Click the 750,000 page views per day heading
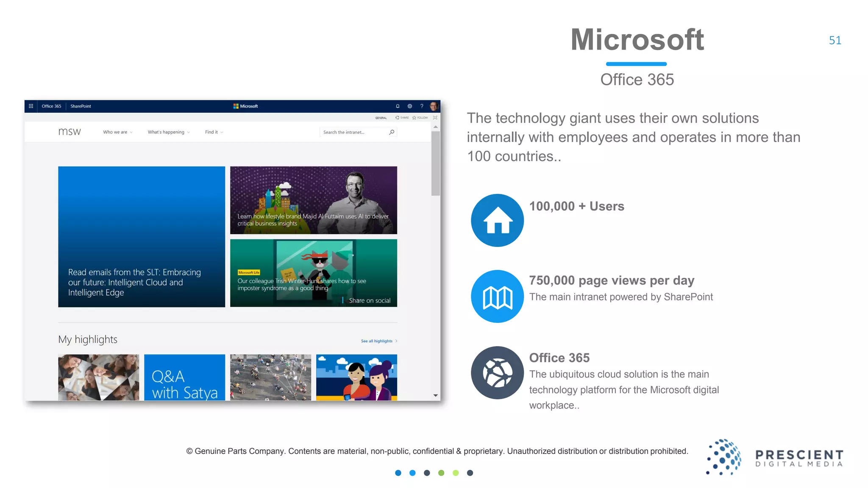The width and height of the screenshot is (868, 488). pos(612,280)
